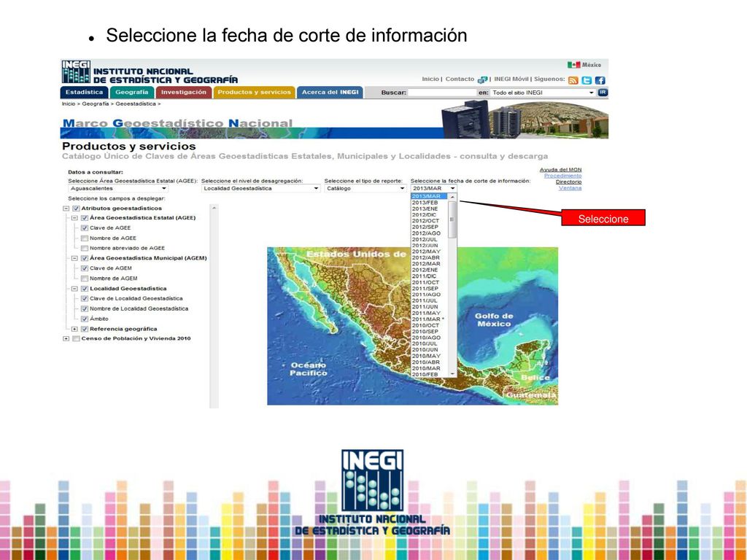The height and width of the screenshot is (560, 747).
Task: Collapse the Localidad Geoestadística tree branch
Action: (x=74, y=289)
